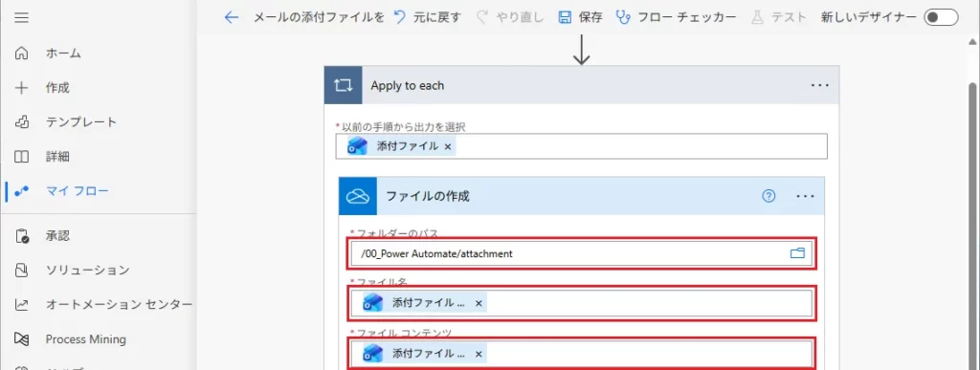This screenshot has width=980, height=370.
Task: Click the Apply to each header
Action: (x=581, y=85)
